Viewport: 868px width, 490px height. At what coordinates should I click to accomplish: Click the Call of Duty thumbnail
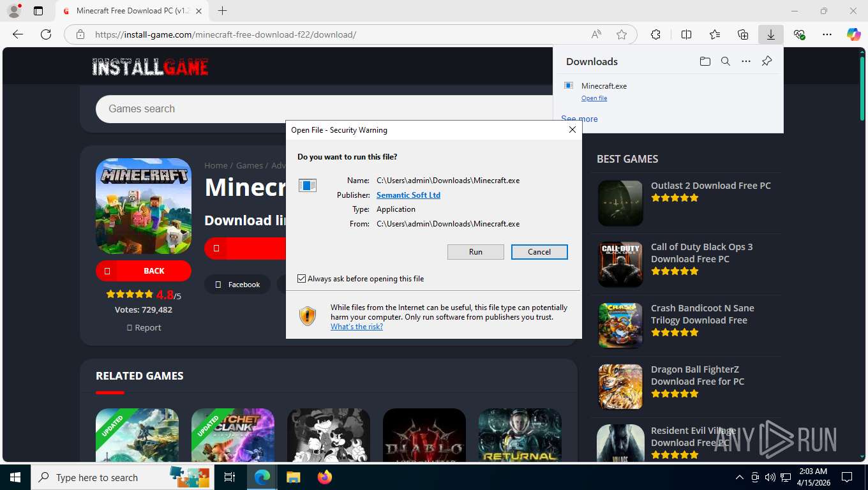tap(620, 264)
